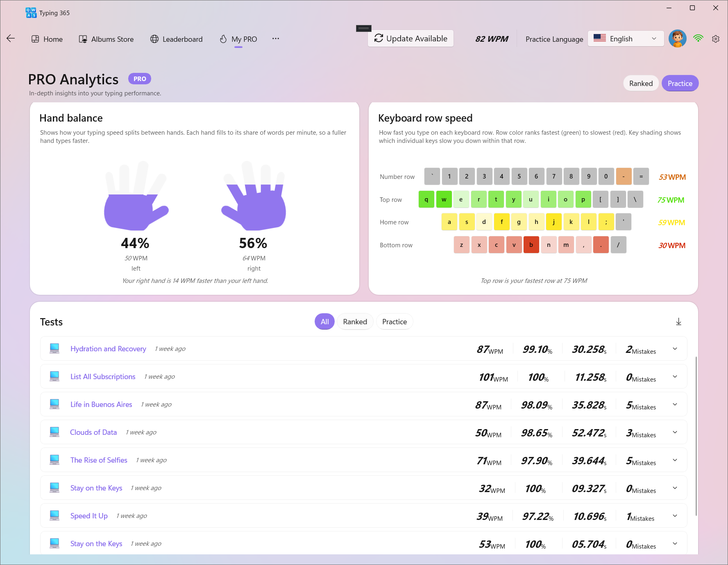The height and width of the screenshot is (565, 728).
Task: Click the orange '-' key in number row
Action: [624, 176]
